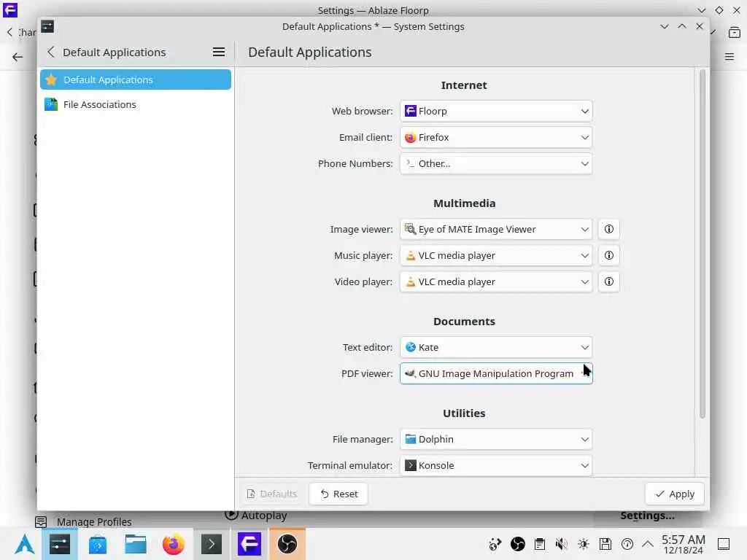747x560 pixels.
Task: Open clipboard tray icon
Action: pyautogui.click(x=539, y=544)
